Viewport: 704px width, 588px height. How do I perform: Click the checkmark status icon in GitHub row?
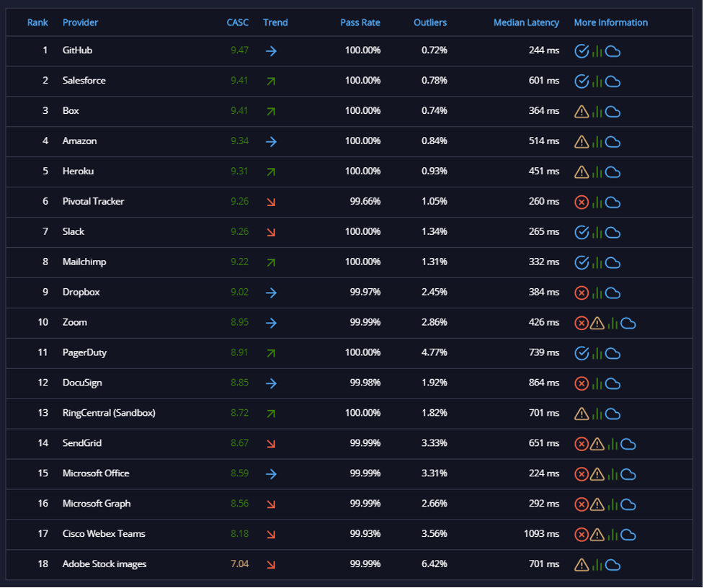tap(582, 51)
